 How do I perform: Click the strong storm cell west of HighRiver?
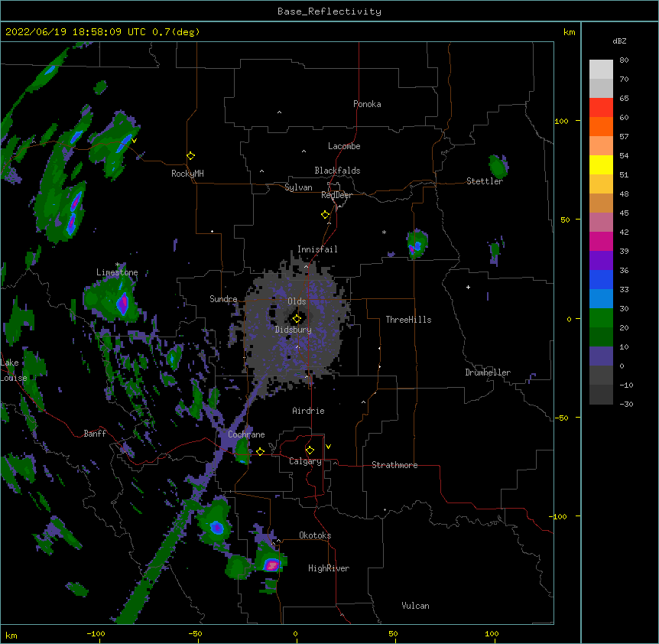pyautogui.click(x=271, y=563)
